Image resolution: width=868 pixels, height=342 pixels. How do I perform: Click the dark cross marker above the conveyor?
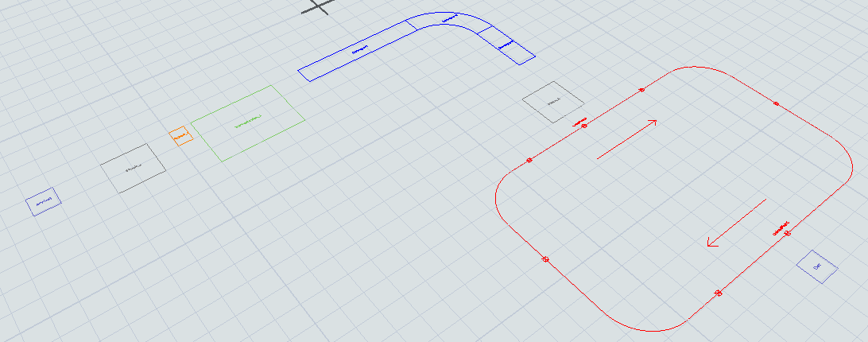coord(318,6)
